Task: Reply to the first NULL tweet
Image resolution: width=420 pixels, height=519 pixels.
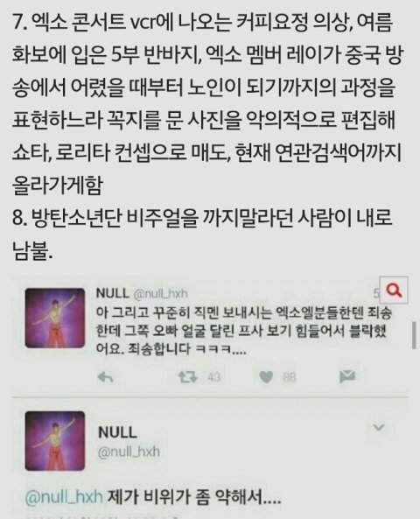Action: point(106,377)
